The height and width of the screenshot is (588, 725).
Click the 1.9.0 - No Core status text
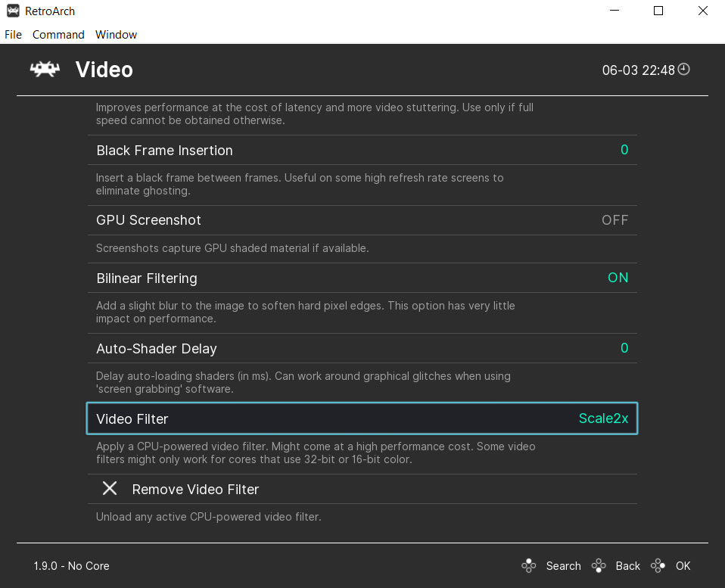click(x=72, y=566)
